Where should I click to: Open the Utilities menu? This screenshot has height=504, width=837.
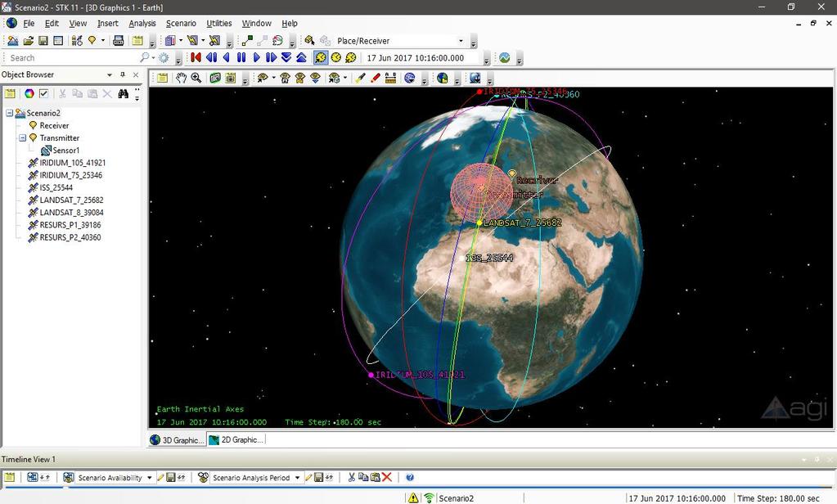[x=218, y=24]
